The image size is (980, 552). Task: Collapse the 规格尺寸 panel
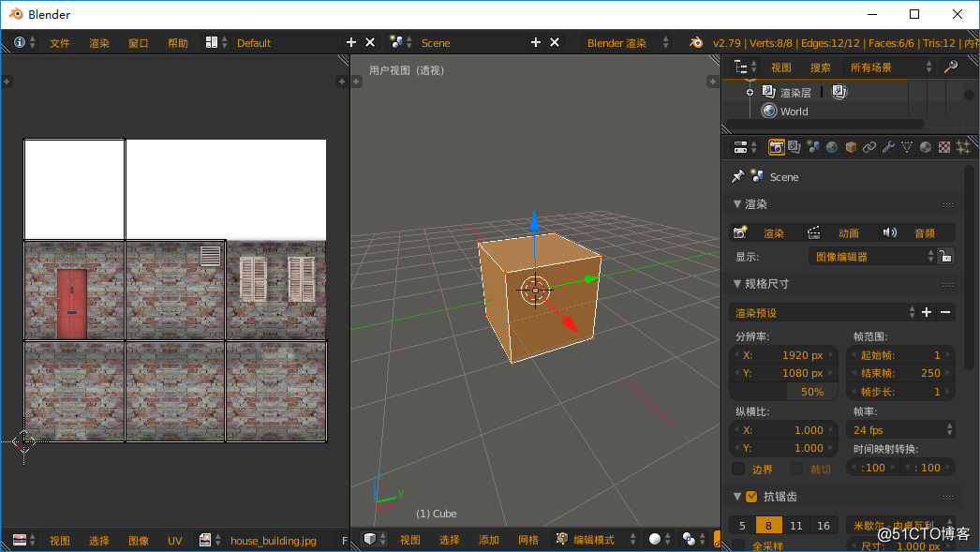click(x=737, y=283)
